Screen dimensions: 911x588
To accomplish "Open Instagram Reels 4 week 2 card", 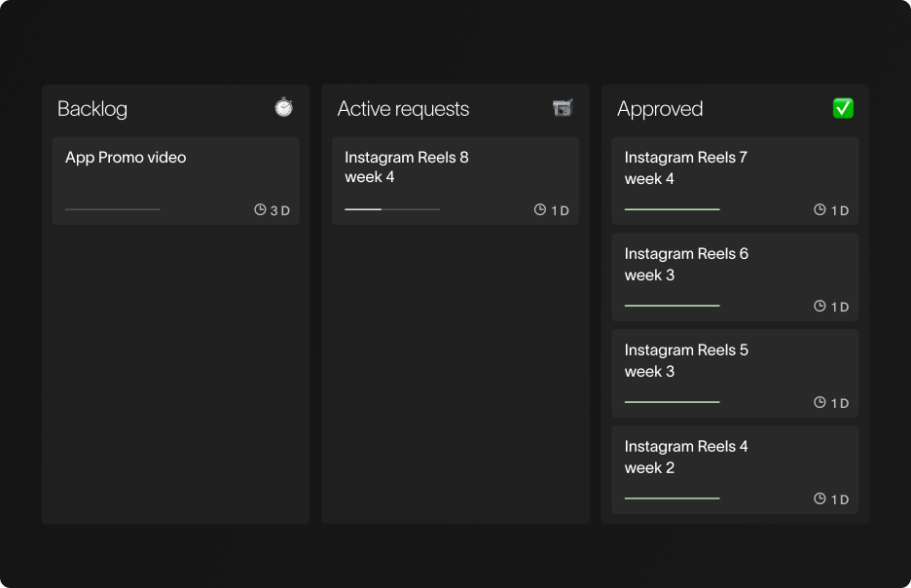I will pyautogui.click(x=735, y=470).
